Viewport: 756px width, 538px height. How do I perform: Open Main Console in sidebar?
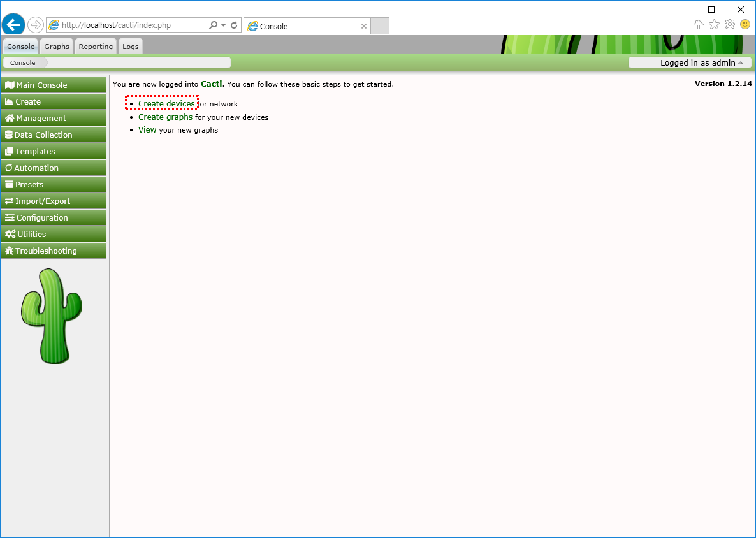coord(53,85)
